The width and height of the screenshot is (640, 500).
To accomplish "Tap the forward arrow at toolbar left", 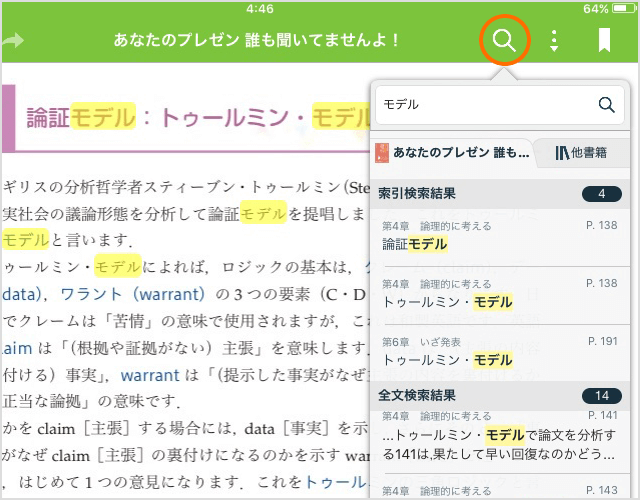I will tap(13, 40).
